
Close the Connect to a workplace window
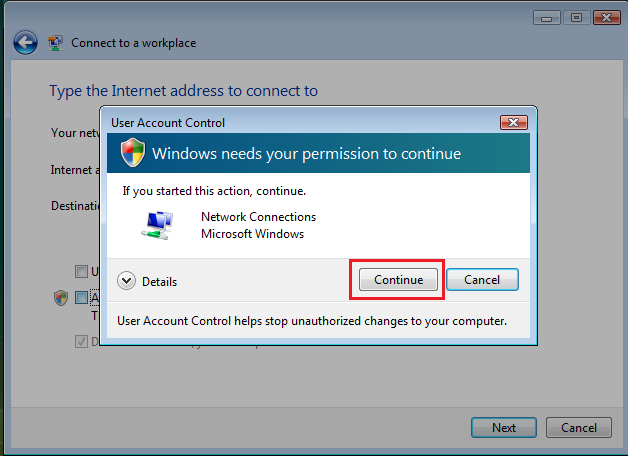tap(606, 18)
